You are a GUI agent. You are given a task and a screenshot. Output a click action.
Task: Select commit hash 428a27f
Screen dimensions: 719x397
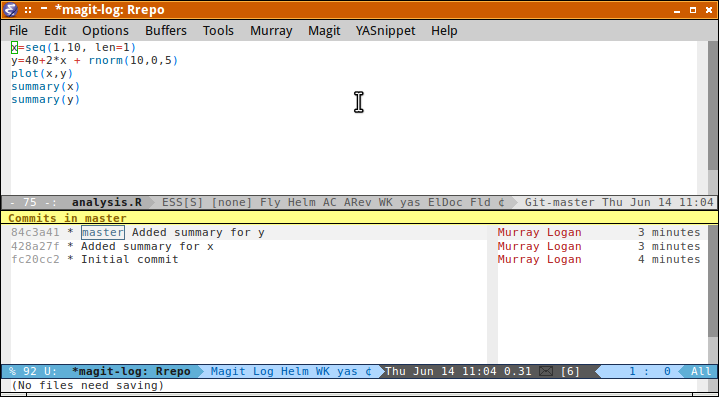[x=35, y=246]
